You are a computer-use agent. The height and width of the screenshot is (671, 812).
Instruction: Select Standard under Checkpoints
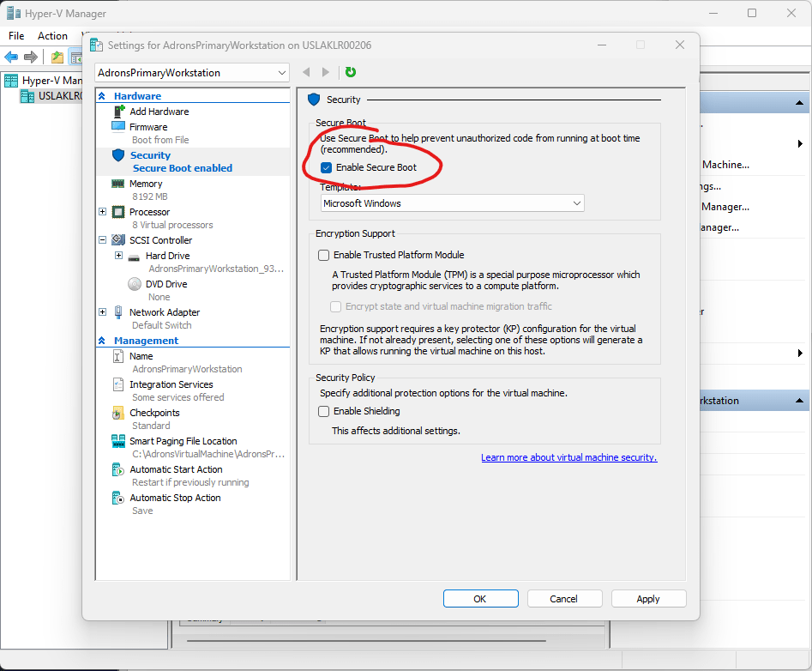151,426
